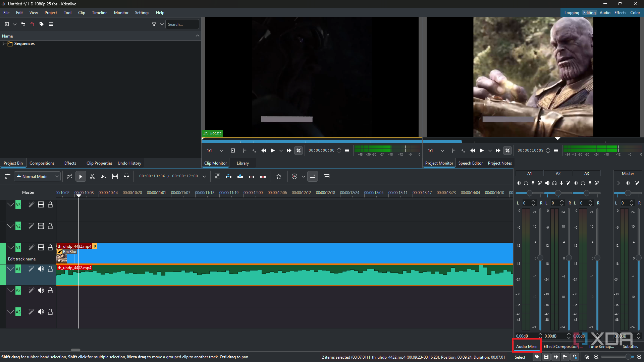Switch to the Speech Editor tab
The image size is (644, 362).
coord(471,163)
